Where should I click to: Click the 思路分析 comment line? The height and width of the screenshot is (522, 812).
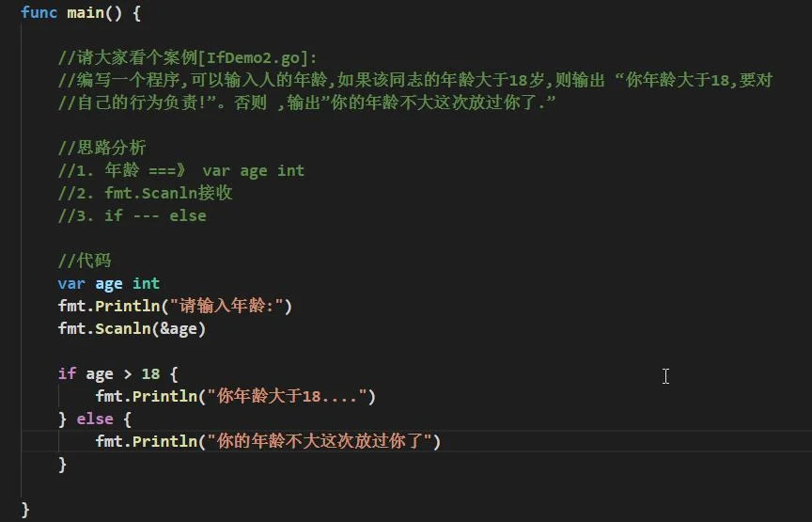point(102,148)
